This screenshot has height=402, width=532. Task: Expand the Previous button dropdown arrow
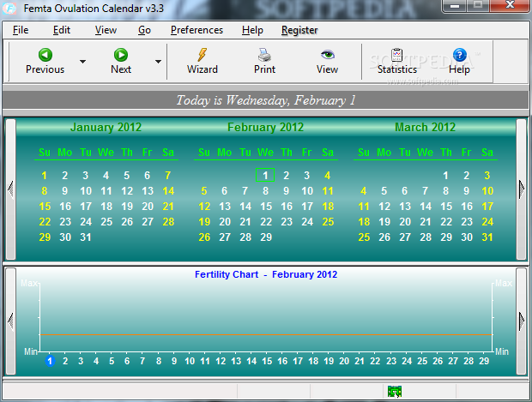click(82, 62)
